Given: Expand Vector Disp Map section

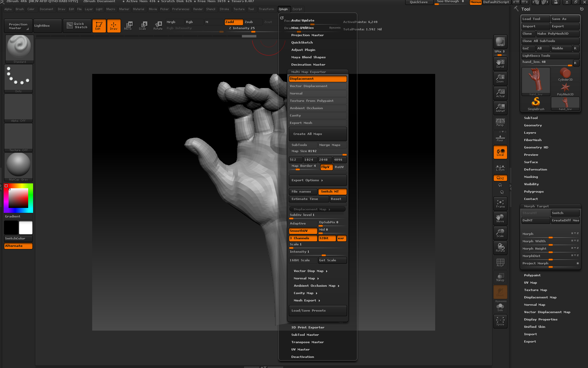Looking at the screenshot, I should [x=311, y=271].
